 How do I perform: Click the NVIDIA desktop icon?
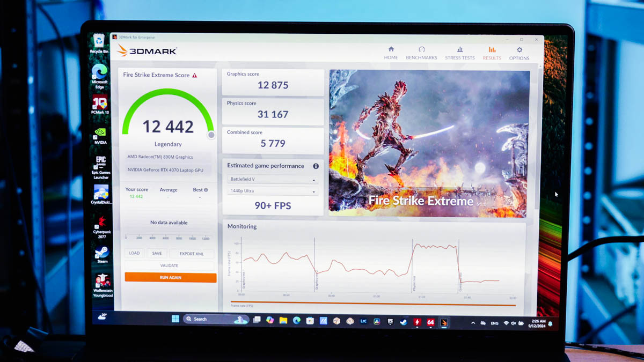100,136
